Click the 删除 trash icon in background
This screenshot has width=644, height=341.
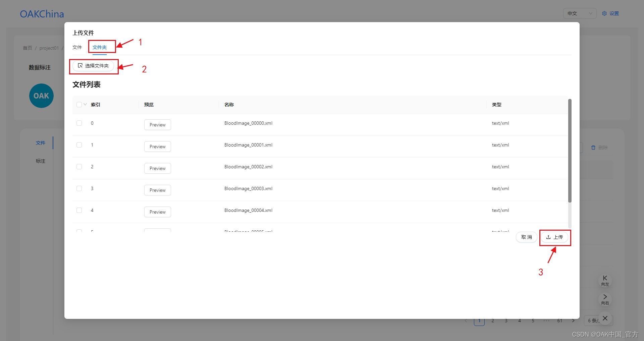pyautogui.click(x=593, y=148)
